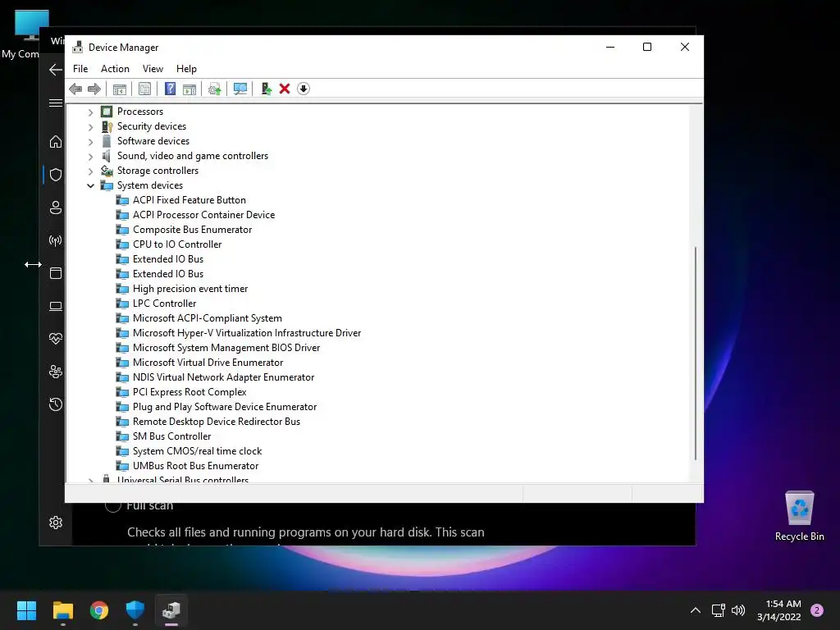Click the Back arrow in Device Manager toolbar
Image resolution: width=840 pixels, height=630 pixels.
point(75,89)
